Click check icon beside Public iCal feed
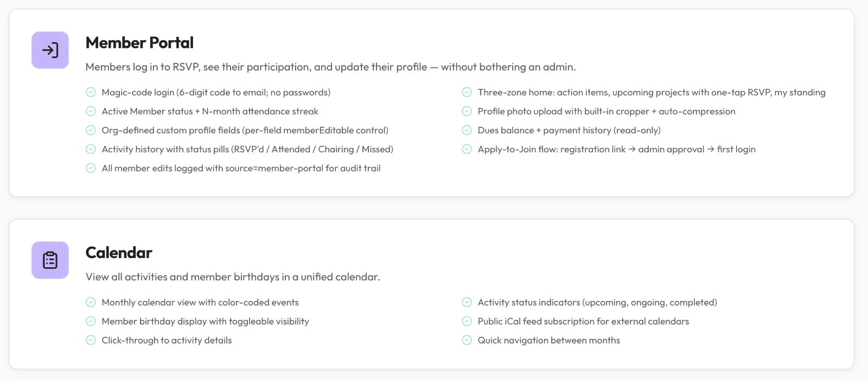Image resolution: width=868 pixels, height=380 pixels. (x=467, y=321)
